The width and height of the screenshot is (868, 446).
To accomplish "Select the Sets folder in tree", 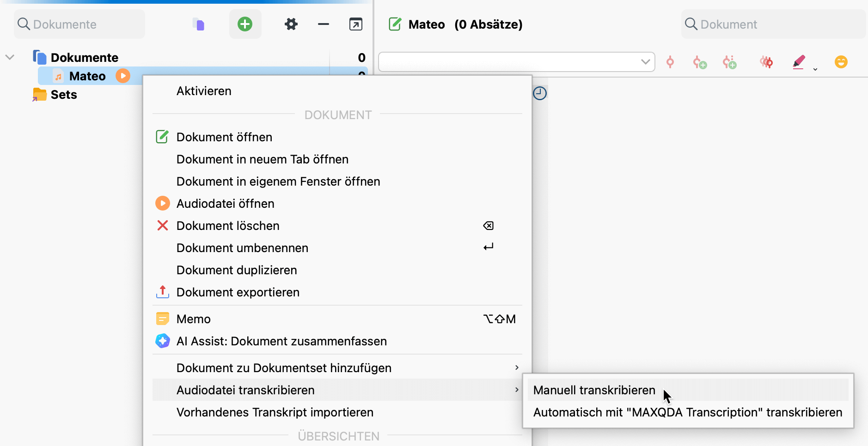I will pyautogui.click(x=63, y=95).
